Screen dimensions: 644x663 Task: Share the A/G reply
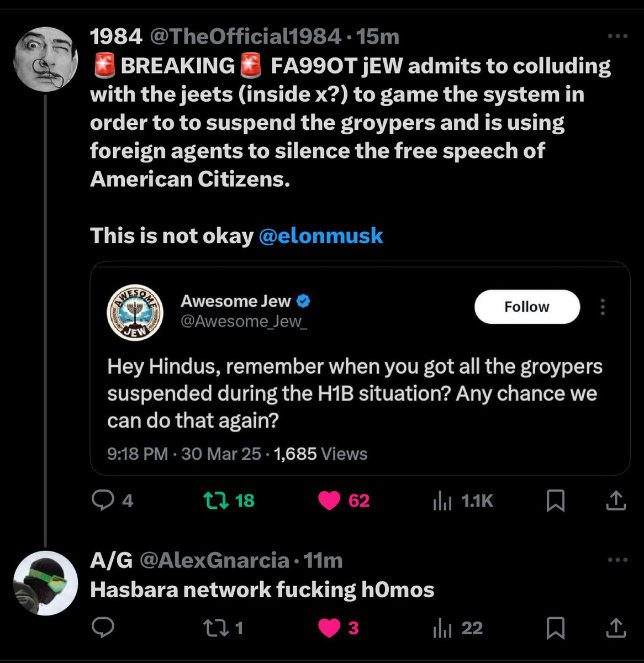616,628
